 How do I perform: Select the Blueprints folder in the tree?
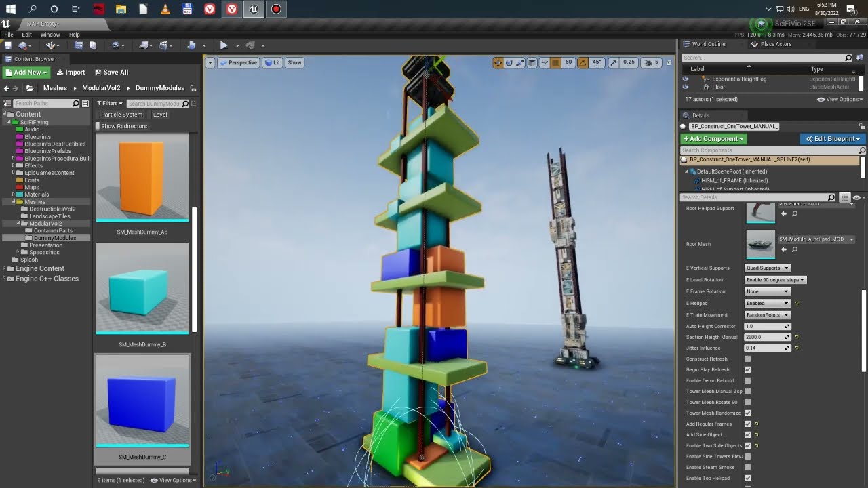[x=37, y=136]
